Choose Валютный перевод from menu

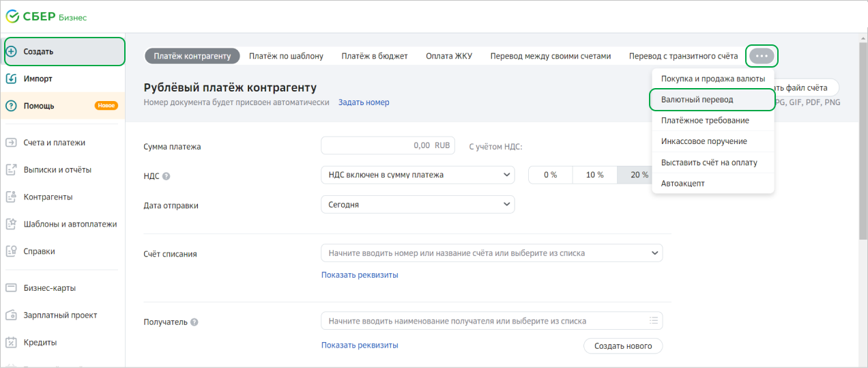[697, 100]
